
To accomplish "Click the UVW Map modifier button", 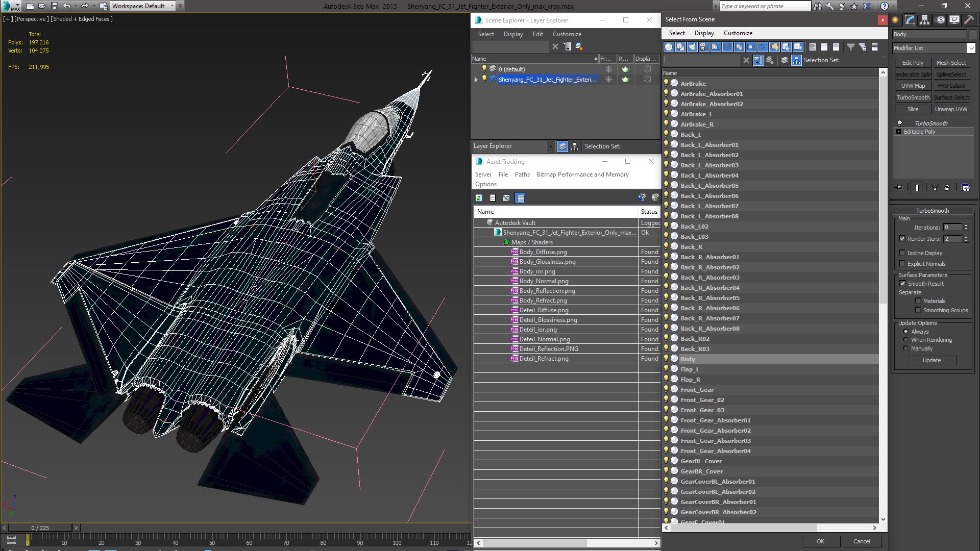I will click(913, 86).
